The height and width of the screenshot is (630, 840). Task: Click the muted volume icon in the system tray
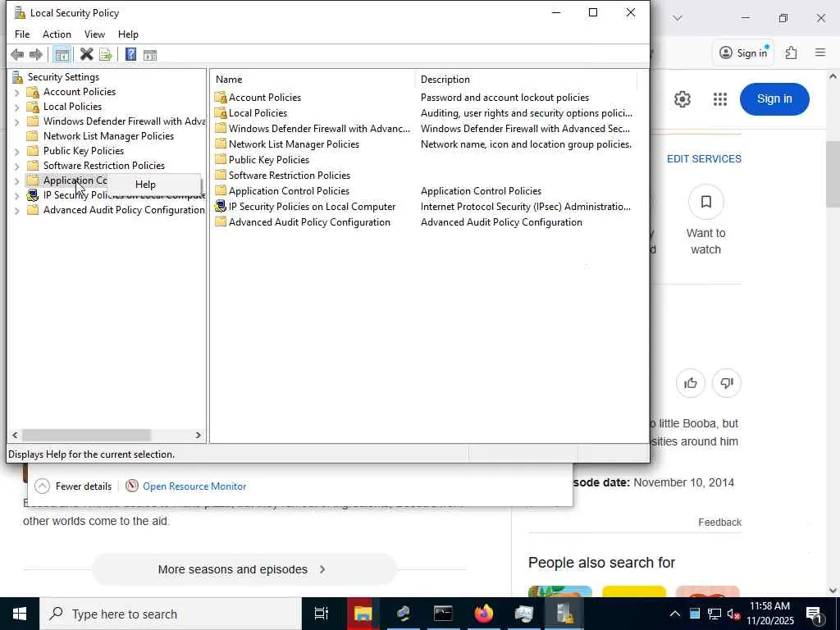(733, 614)
